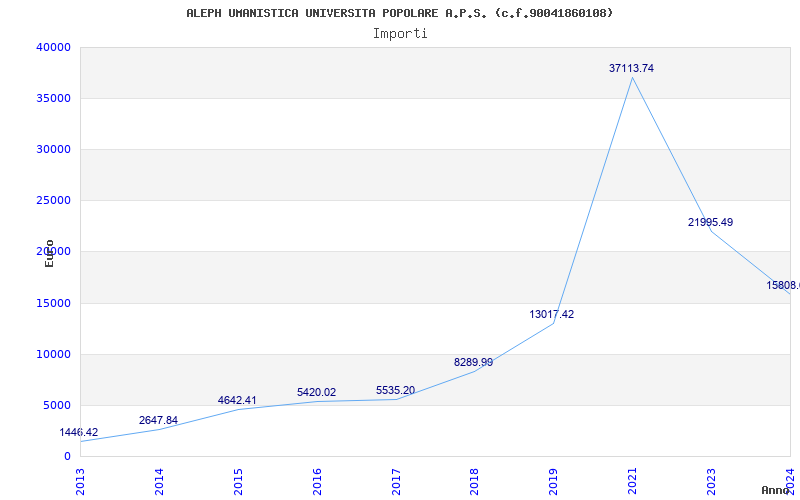Click the x-axis year 2023
The image size is (800, 500).
(711, 482)
